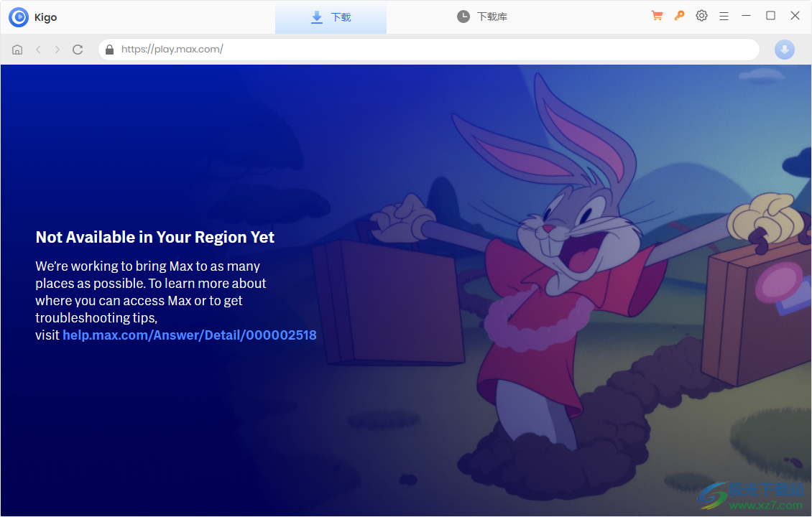
Task: Focus the URL address field
Action: click(429, 50)
